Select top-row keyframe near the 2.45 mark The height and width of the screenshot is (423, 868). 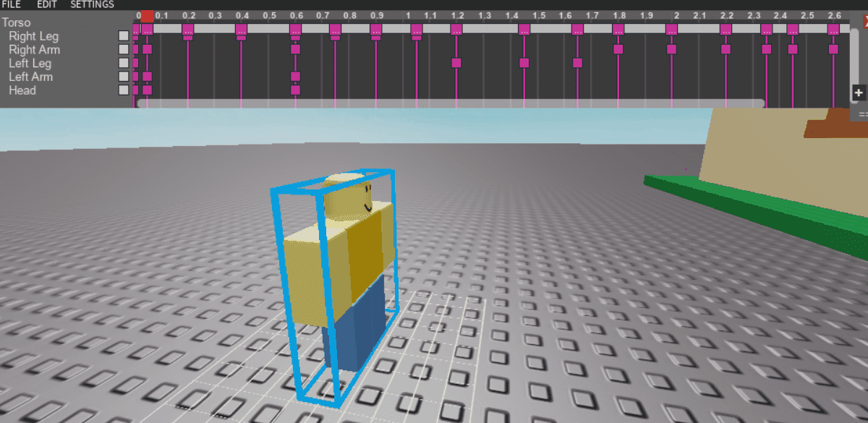pos(793,29)
